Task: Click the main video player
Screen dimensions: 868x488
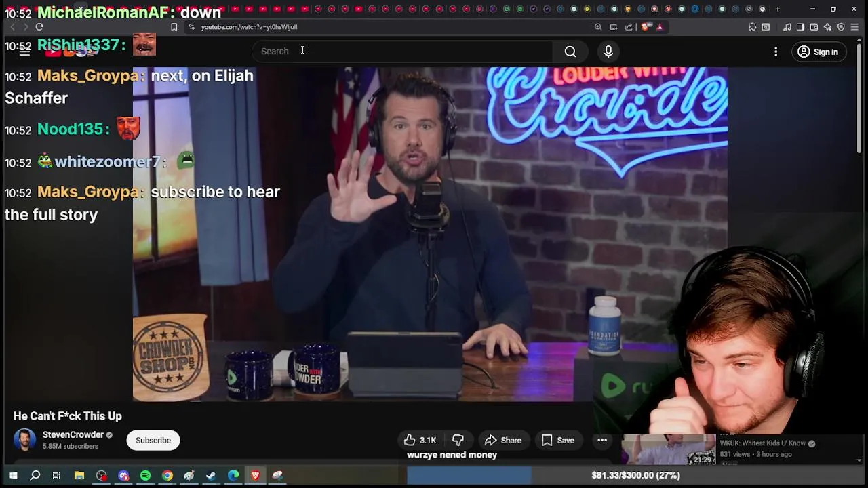Action: [x=430, y=234]
